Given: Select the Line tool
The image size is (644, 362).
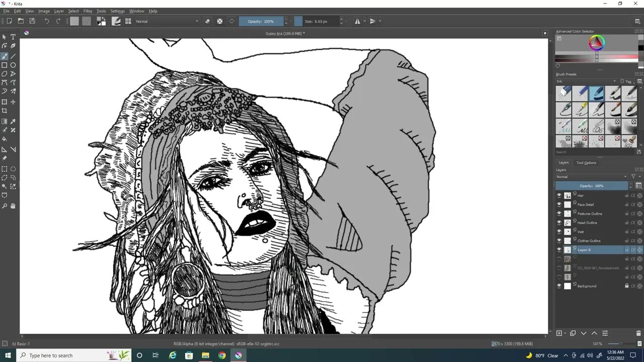Looking at the screenshot, I should click(13, 56).
